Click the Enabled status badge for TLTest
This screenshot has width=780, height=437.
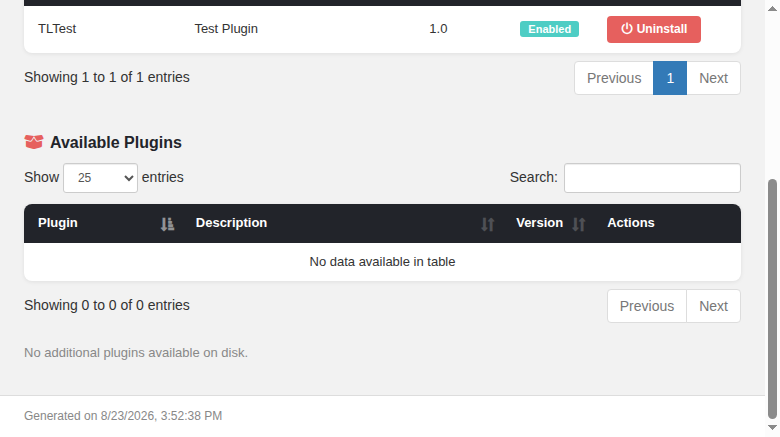(549, 29)
